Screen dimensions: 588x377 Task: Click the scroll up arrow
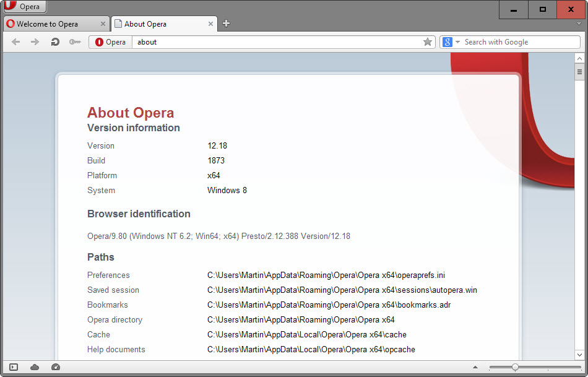pyautogui.click(x=579, y=59)
